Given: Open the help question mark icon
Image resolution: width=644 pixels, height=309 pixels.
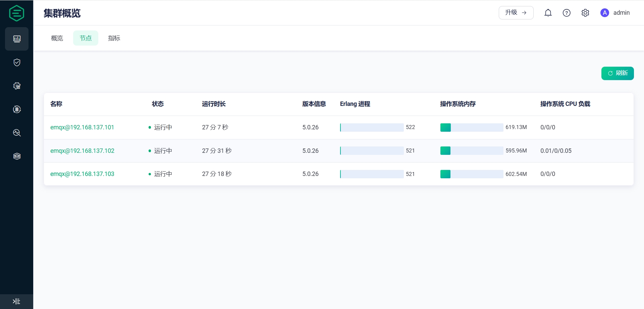Looking at the screenshot, I should pyautogui.click(x=567, y=13).
